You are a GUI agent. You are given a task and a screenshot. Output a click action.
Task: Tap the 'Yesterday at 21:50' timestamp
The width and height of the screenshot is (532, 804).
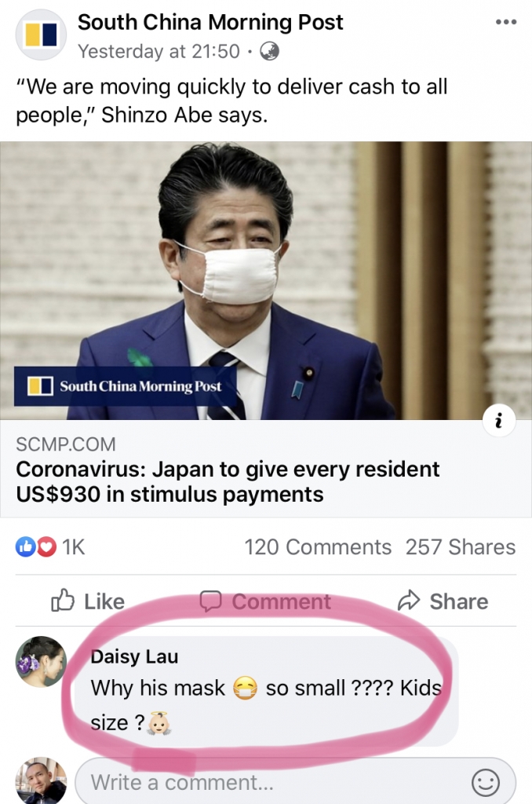pyautogui.click(x=159, y=51)
